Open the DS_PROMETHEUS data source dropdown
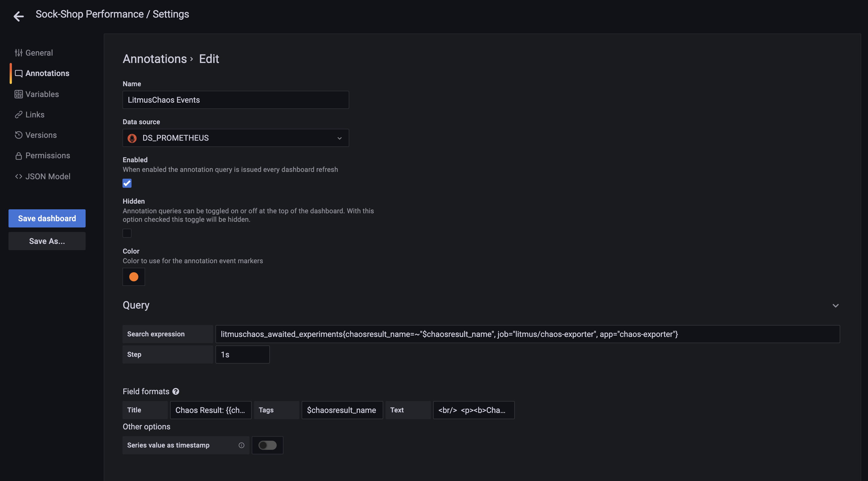The height and width of the screenshot is (481, 868). pyautogui.click(x=236, y=138)
